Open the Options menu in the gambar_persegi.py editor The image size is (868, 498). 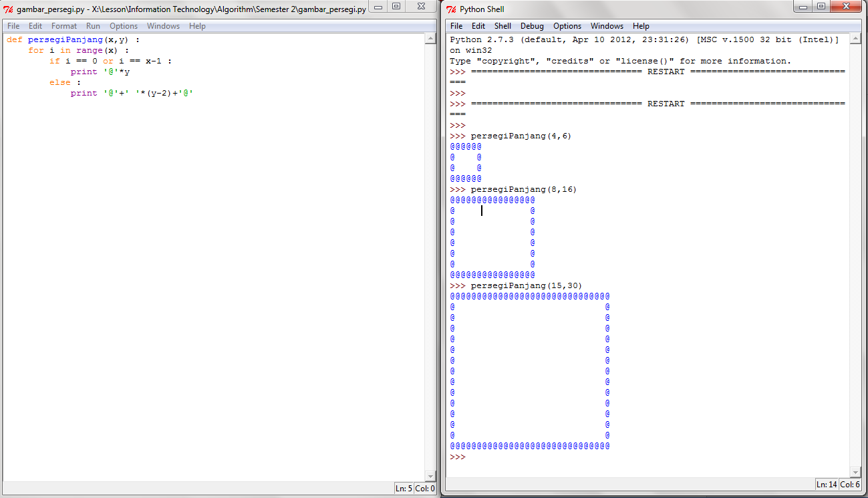click(x=124, y=26)
